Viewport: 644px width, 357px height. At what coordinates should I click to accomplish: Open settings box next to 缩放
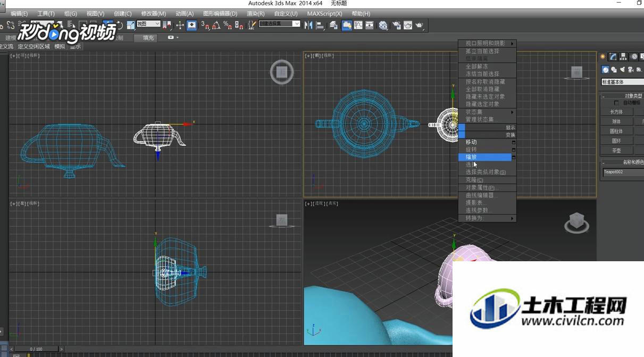[514, 157]
